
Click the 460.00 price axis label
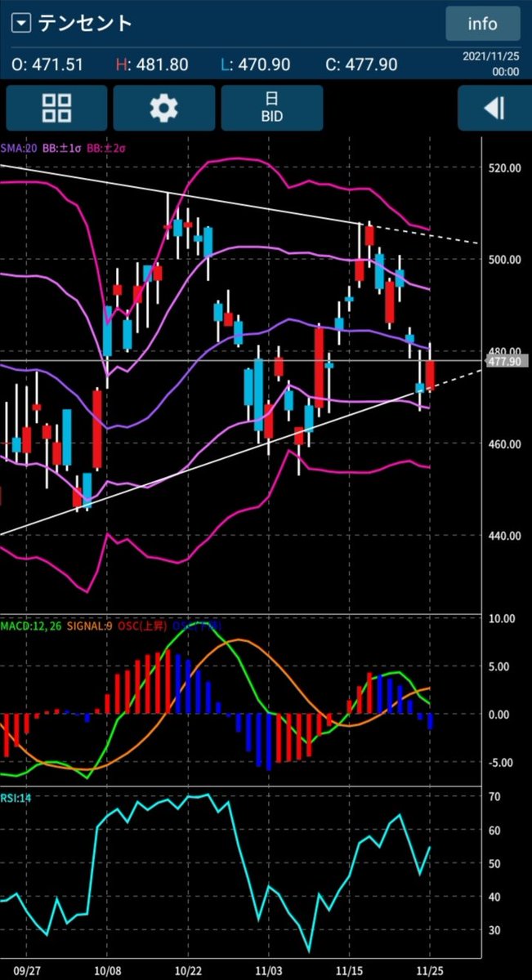504,444
